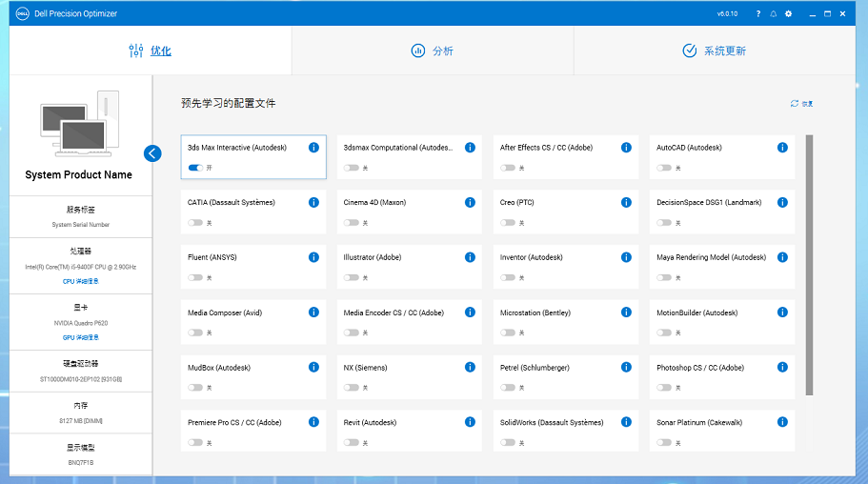The height and width of the screenshot is (484, 868).
Task: Enable CATIA profile toggle
Action: pos(195,223)
